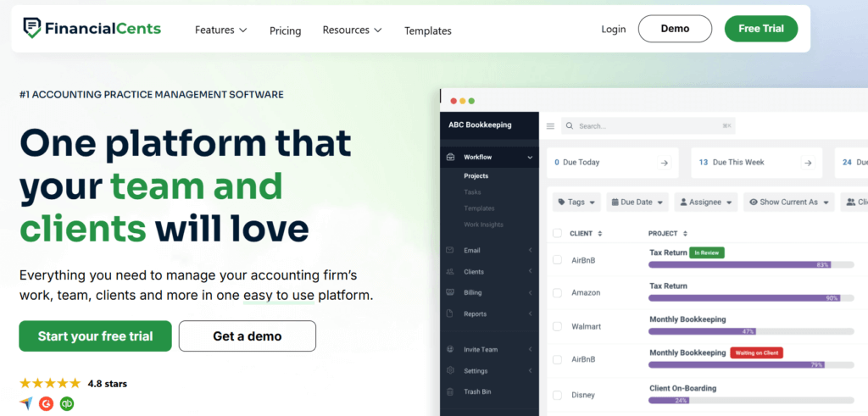Click the arrow on Due Today card
The height and width of the screenshot is (416, 868).
pos(664,163)
